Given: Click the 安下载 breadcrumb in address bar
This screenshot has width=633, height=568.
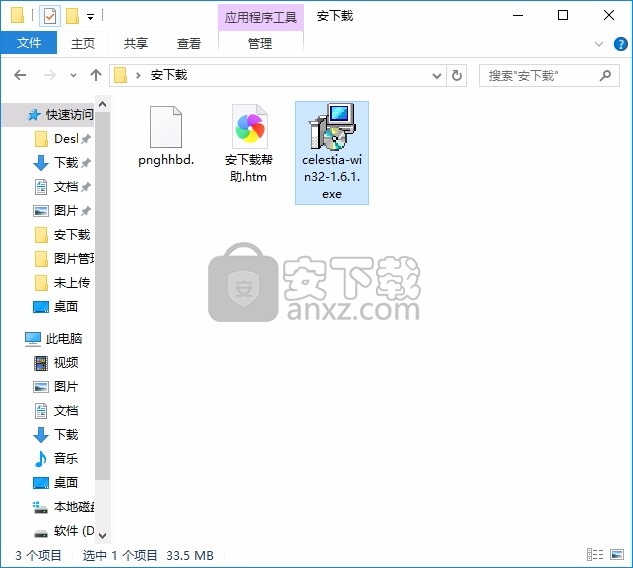Looking at the screenshot, I should click(169, 75).
